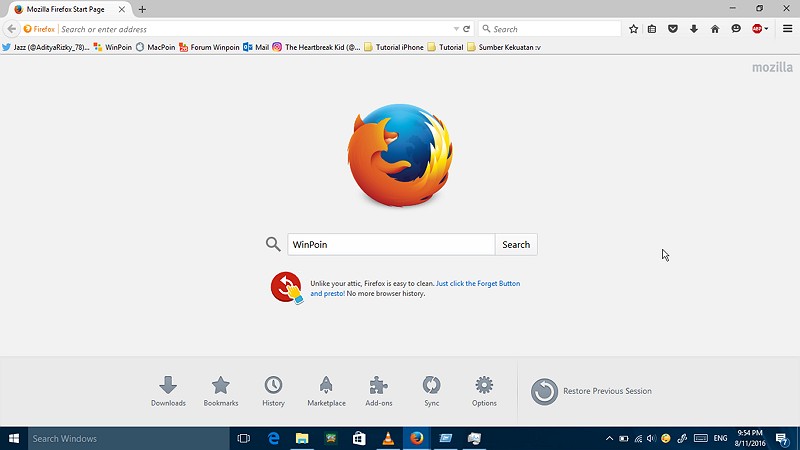Open clock showing 9:54 PM
The height and width of the screenshot is (450, 800).
(749, 438)
